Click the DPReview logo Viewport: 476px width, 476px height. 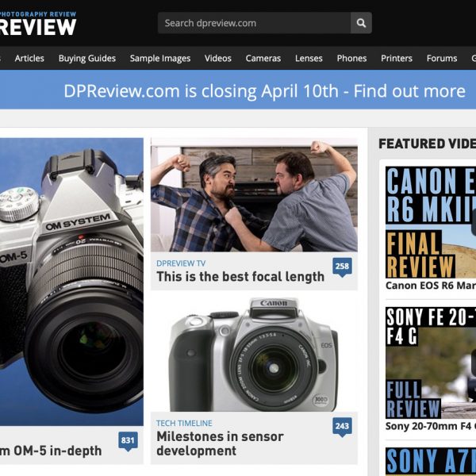pos(38,24)
